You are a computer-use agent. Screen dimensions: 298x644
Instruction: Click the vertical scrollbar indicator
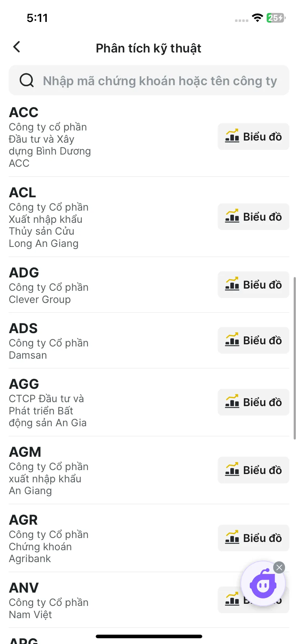pos(295,358)
